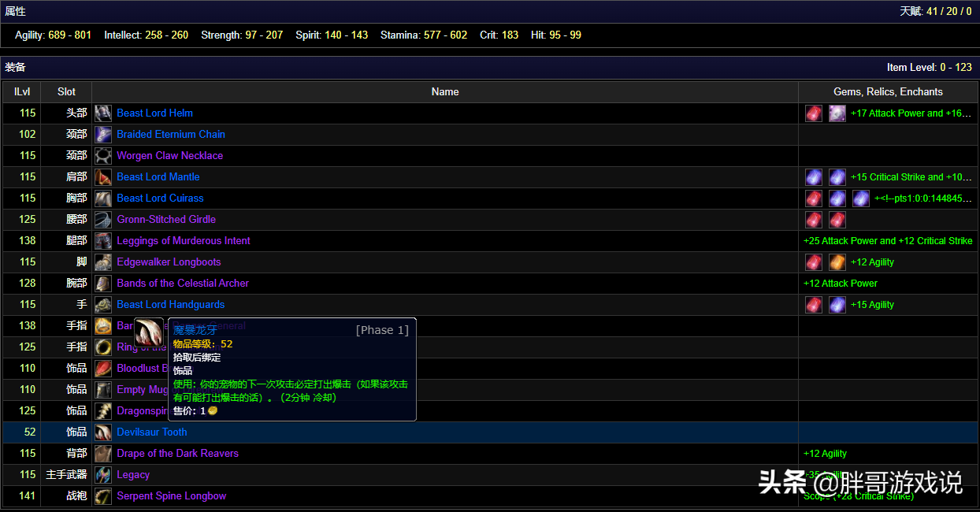Click the Name column header
Screen dimensions: 980x512
(x=445, y=92)
